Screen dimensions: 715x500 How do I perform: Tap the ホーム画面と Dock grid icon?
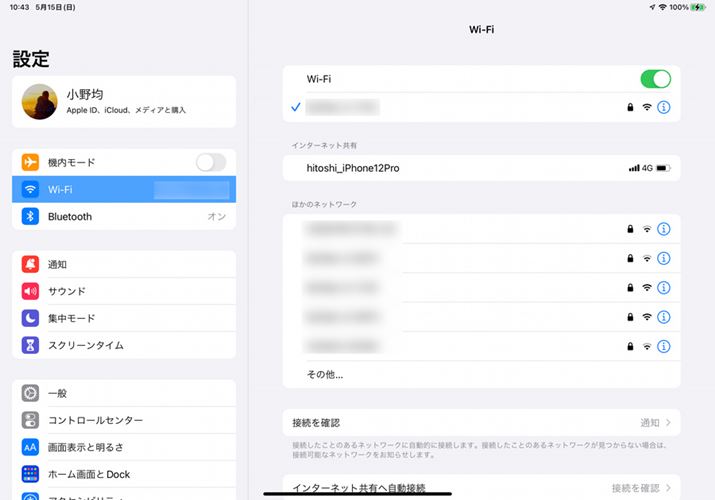pos(30,474)
